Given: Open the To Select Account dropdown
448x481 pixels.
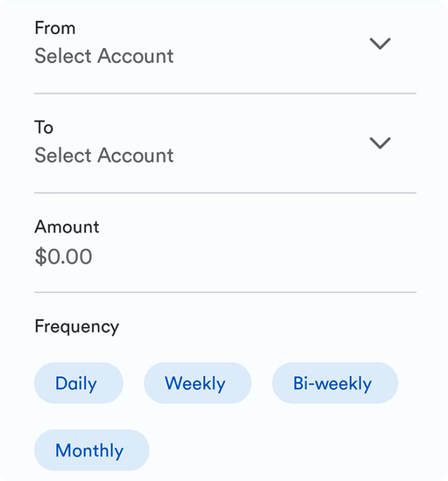Looking at the screenshot, I should [225, 143].
